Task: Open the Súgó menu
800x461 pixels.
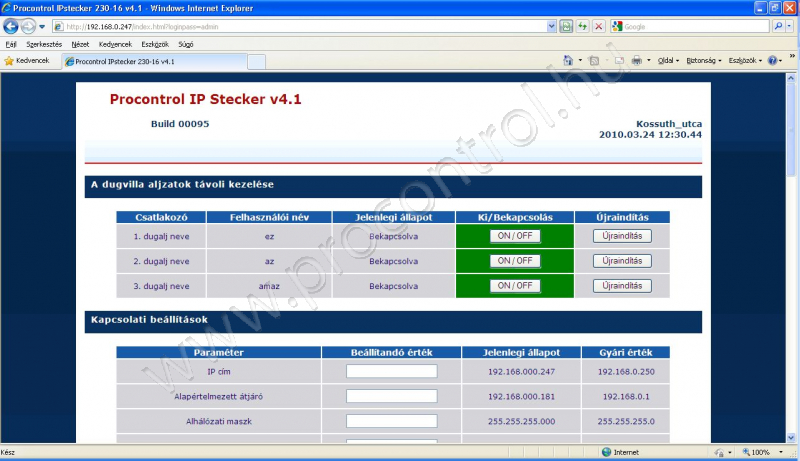Action: tap(186, 44)
